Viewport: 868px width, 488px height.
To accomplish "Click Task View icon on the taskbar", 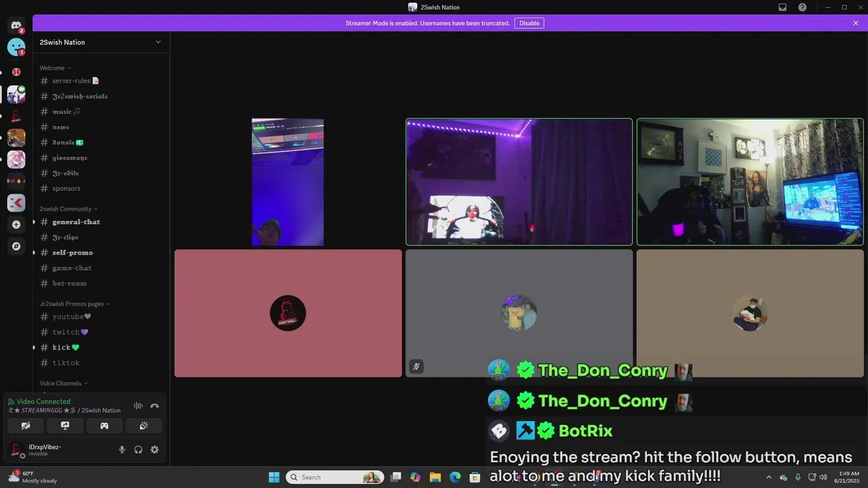I will (396, 477).
